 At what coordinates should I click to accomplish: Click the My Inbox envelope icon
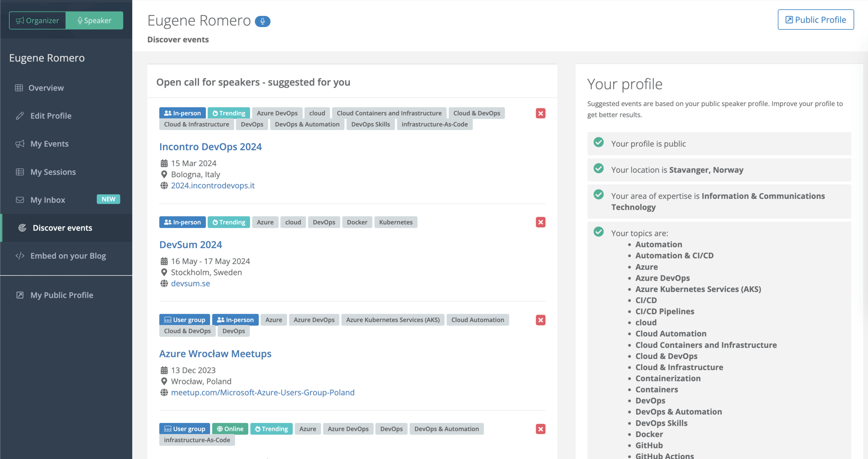coord(20,200)
